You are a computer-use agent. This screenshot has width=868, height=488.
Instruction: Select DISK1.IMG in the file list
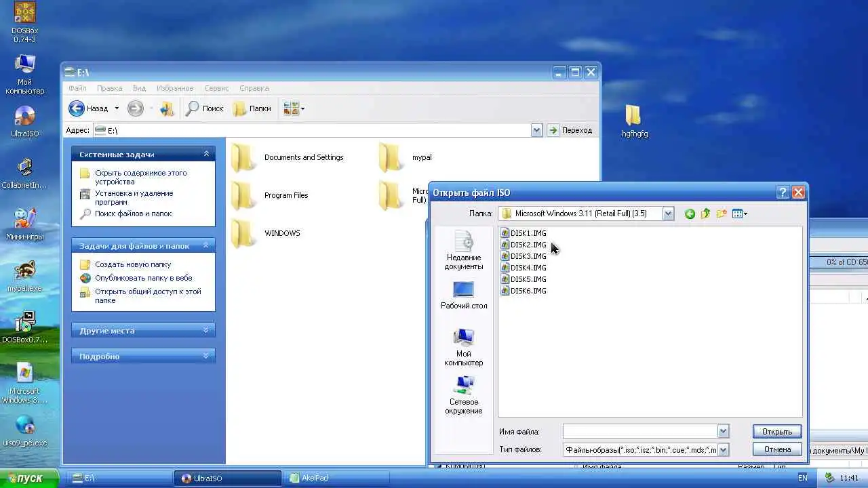(524, 233)
